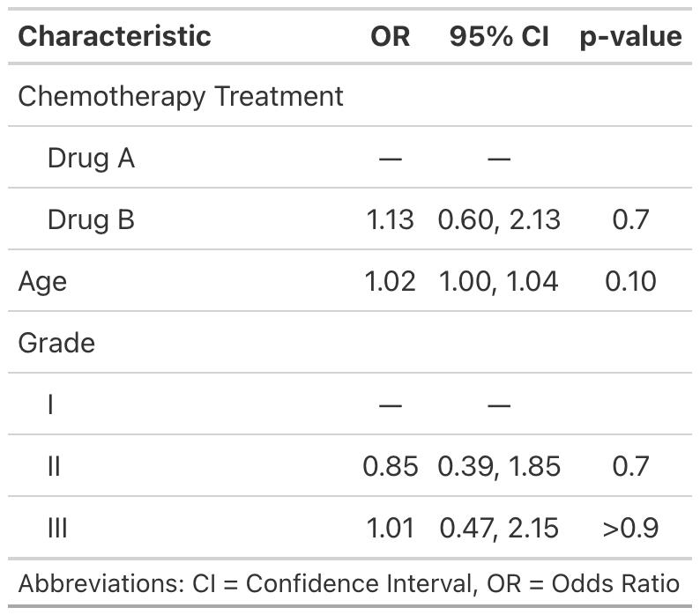Click the confidence interval 1.00, 1.04
The image size is (700, 615).
499,281
